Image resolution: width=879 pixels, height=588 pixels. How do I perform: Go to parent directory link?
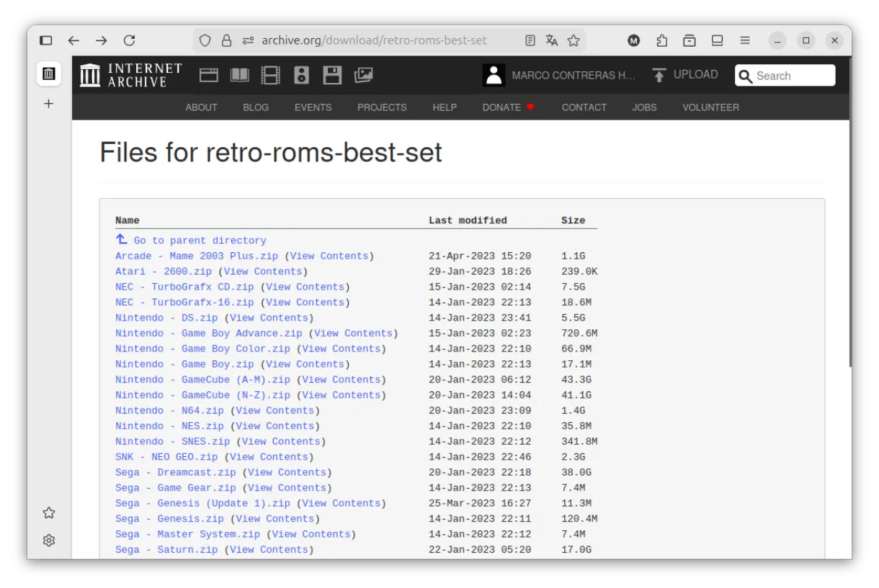[198, 240]
